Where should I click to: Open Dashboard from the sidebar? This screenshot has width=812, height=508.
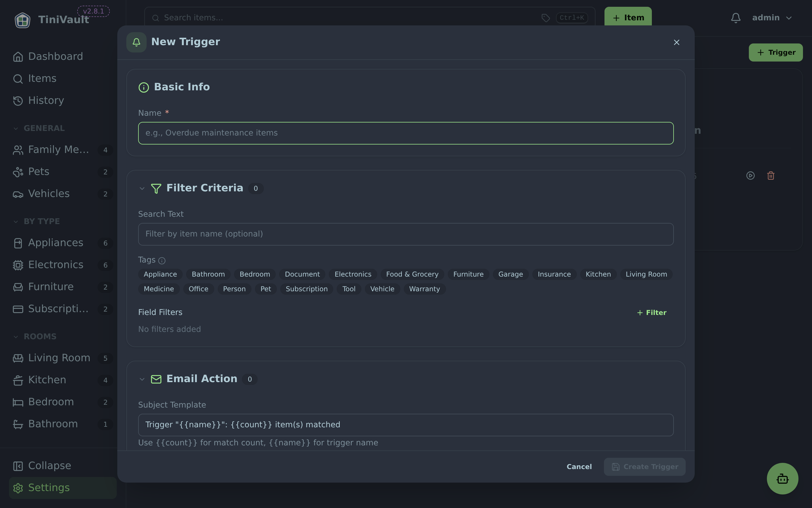coord(63,56)
